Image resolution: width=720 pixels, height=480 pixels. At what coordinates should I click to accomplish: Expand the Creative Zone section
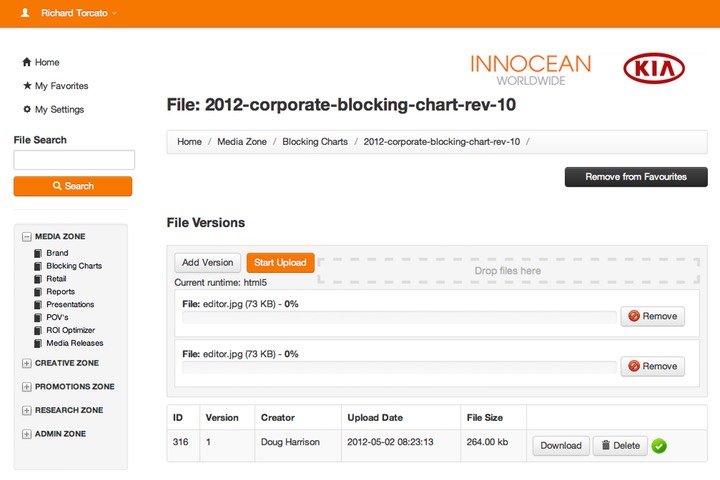27,363
